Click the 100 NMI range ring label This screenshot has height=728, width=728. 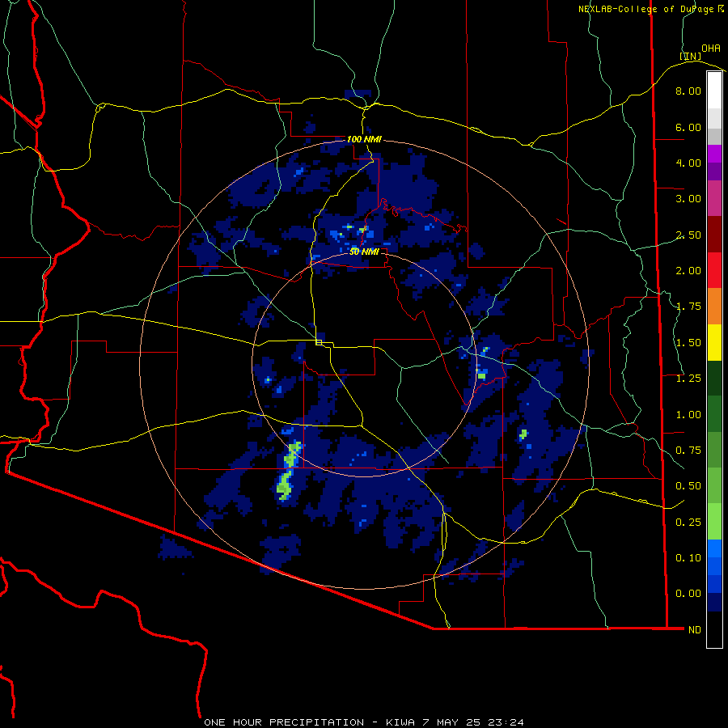[x=364, y=139]
